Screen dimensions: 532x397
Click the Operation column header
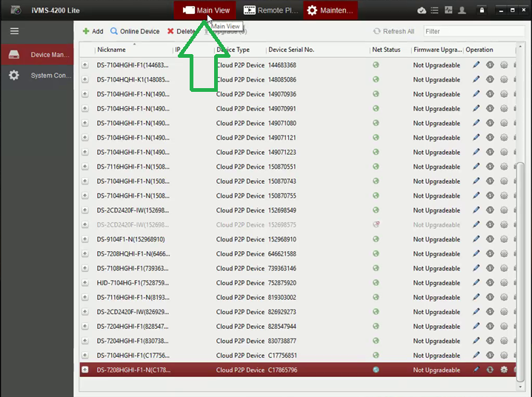(x=479, y=50)
